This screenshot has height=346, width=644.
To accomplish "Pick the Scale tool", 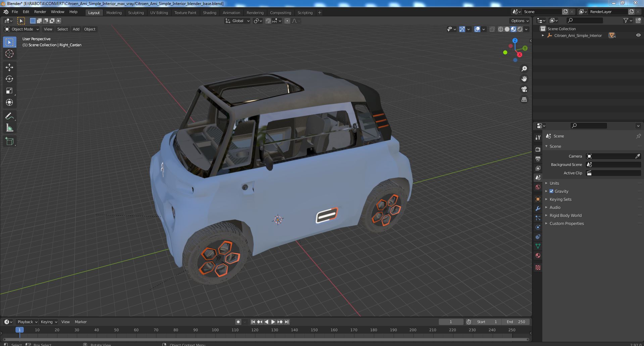I will coord(9,91).
